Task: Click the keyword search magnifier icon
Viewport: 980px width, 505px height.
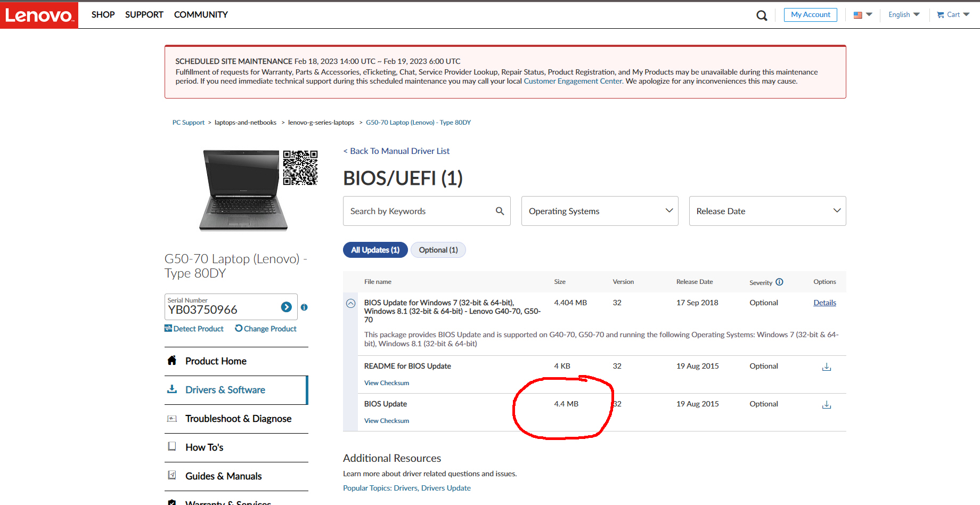Action: pos(500,211)
